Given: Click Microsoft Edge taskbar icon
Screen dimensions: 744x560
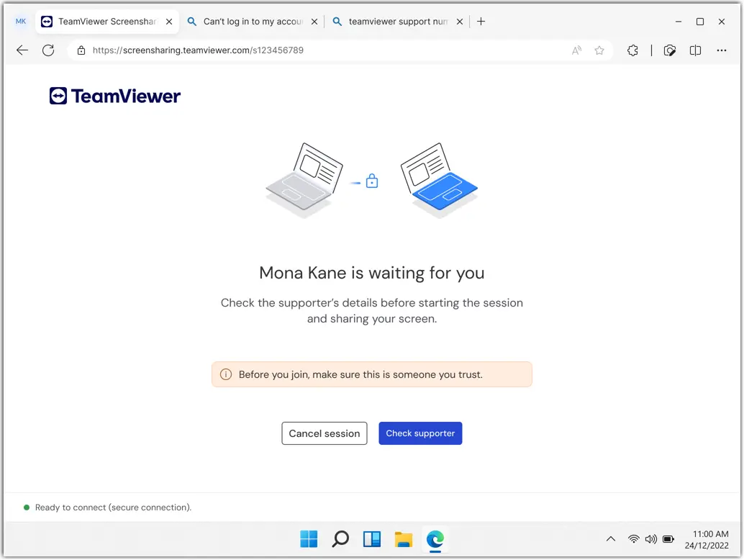Looking at the screenshot, I should point(435,539).
